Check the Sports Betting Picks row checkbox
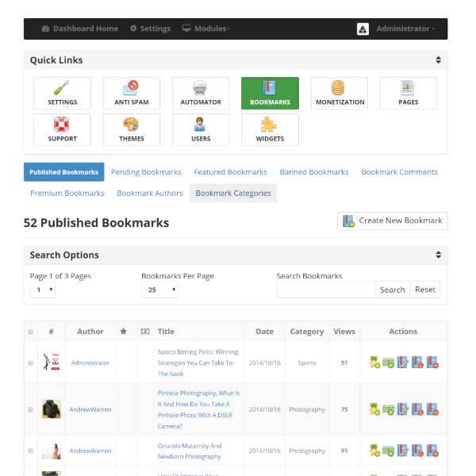 [31, 363]
